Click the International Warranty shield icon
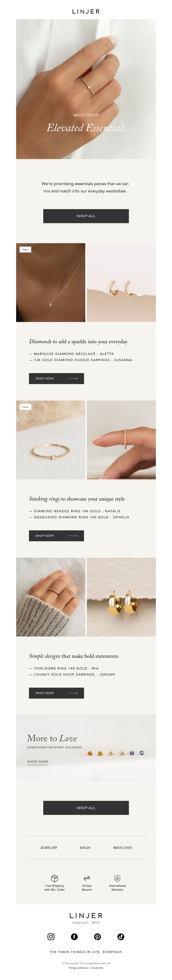 tap(117, 878)
